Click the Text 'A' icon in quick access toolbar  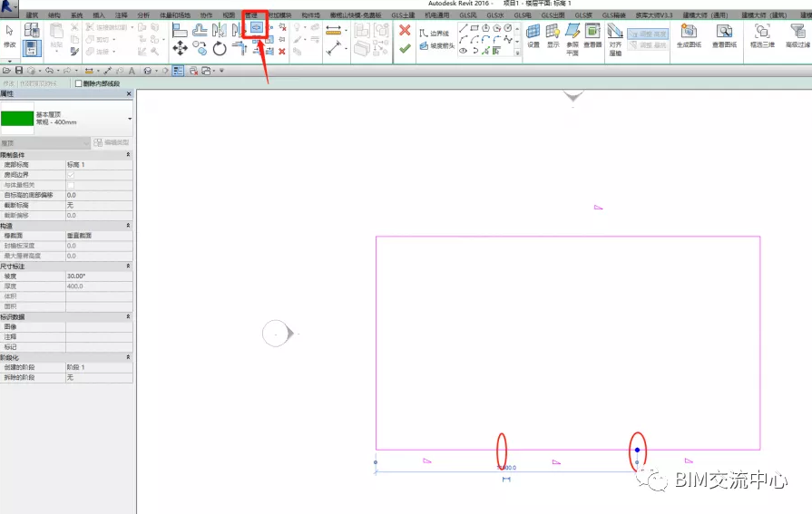132,71
